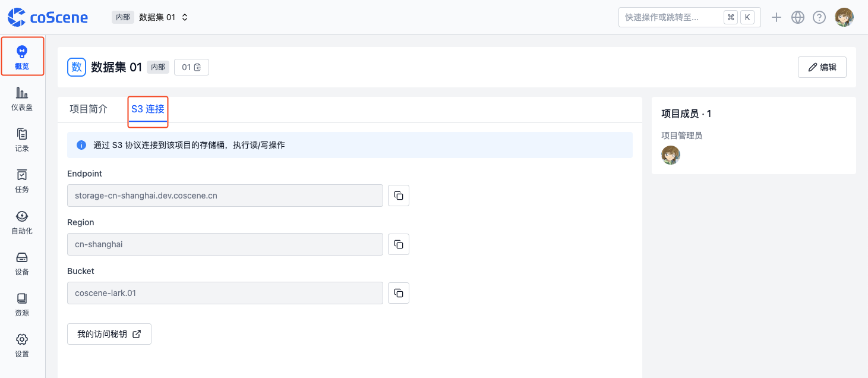Viewport: 868px width, 378px height.
Task: Click the globe language icon
Action: tap(798, 17)
